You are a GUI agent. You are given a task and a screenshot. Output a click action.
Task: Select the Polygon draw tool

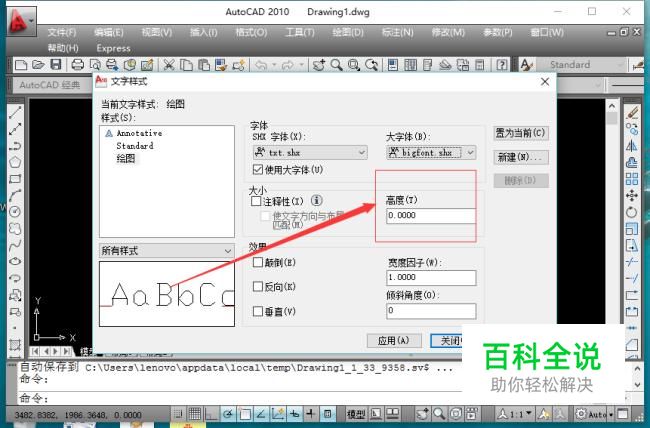pos(15,162)
